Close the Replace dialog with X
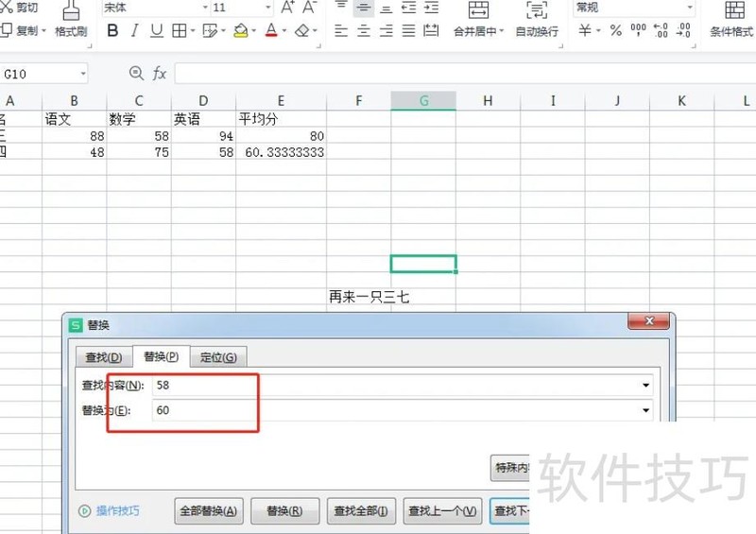Image resolution: width=756 pixels, height=534 pixels. coord(648,320)
